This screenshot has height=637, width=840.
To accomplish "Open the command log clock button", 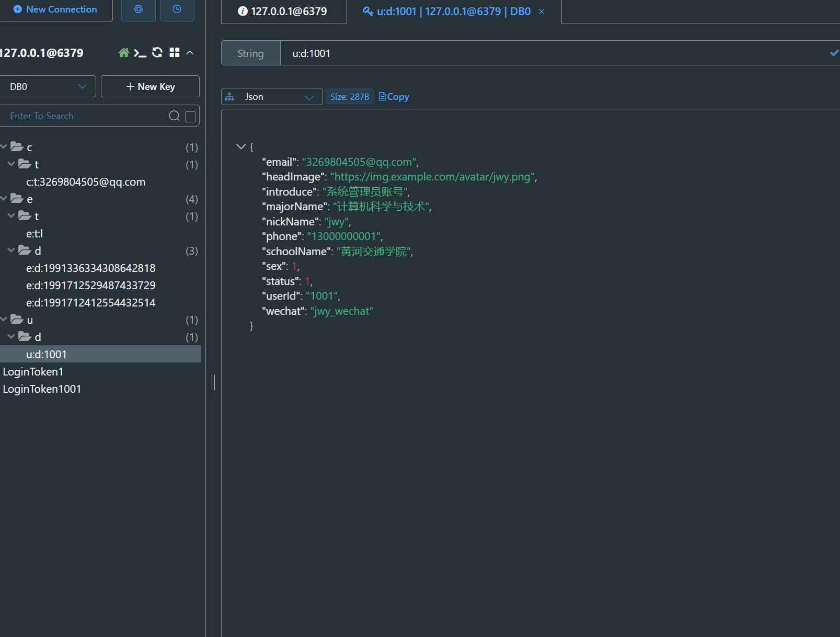I will tap(177, 9).
